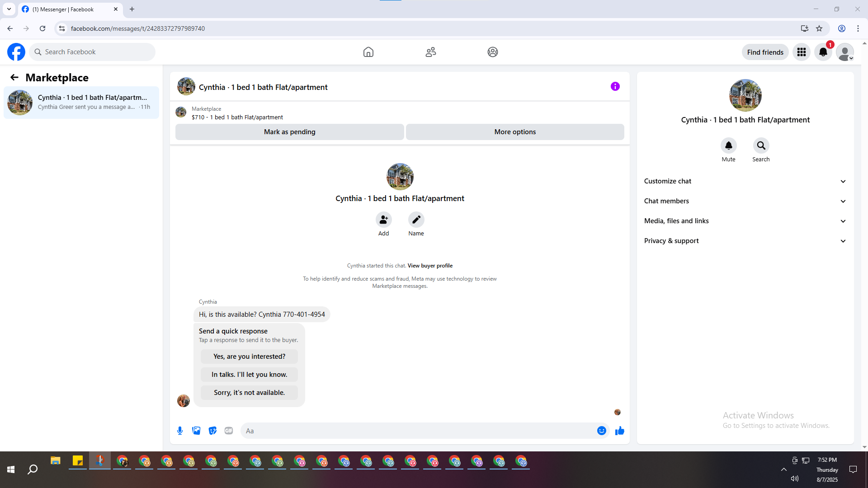Click the '$710 - 1 bed 1 bath Flat/apartment' listing text
868x488 pixels.
(237, 117)
